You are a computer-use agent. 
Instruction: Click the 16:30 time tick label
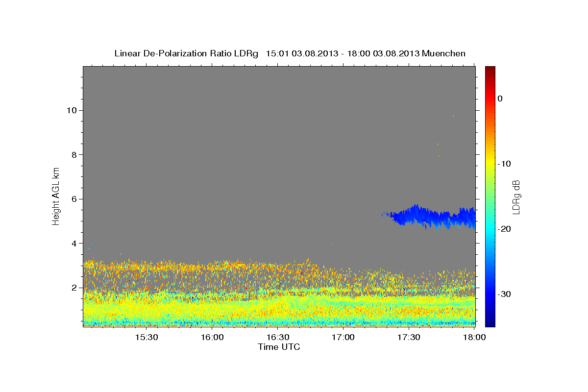coord(278,337)
